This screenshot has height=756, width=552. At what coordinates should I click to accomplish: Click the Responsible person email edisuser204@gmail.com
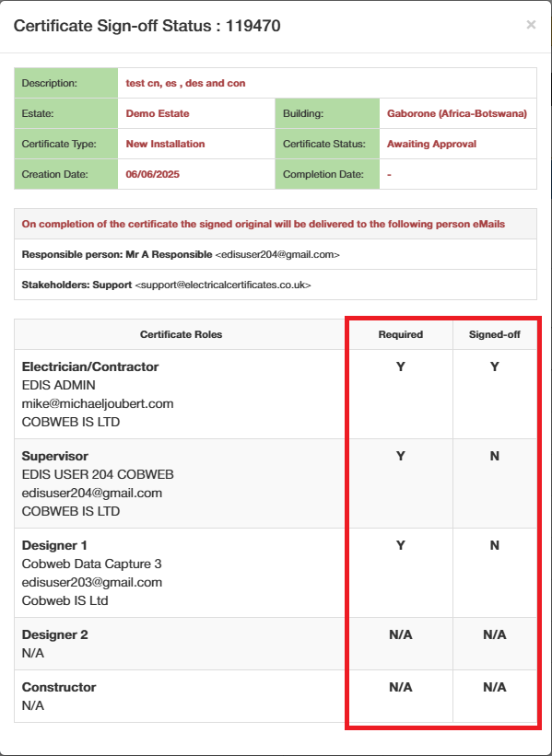click(x=277, y=254)
